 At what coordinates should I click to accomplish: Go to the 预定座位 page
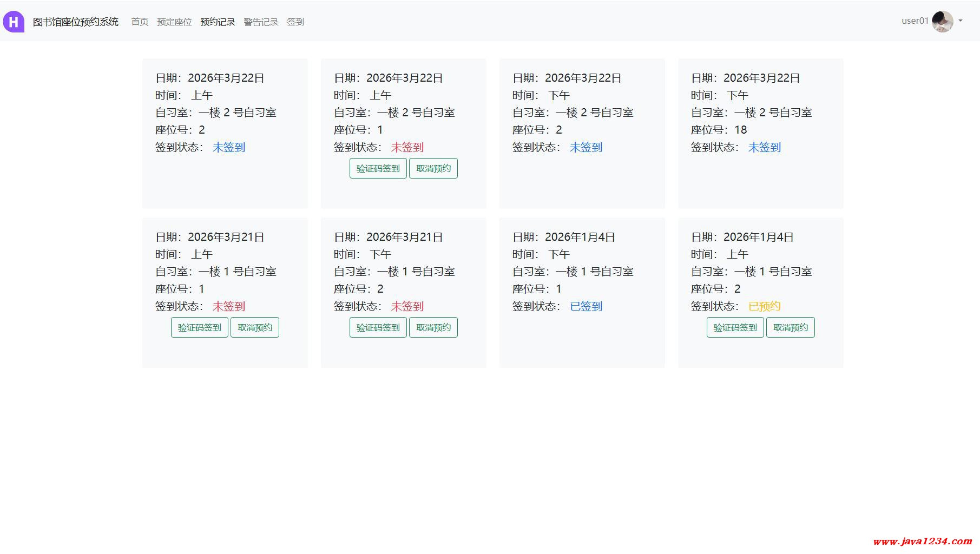[x=174, y=22]
